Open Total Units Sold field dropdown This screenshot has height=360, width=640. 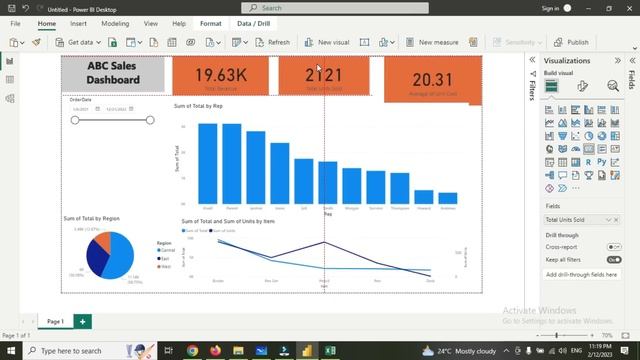pyautogui.click(x=608, y=220)
